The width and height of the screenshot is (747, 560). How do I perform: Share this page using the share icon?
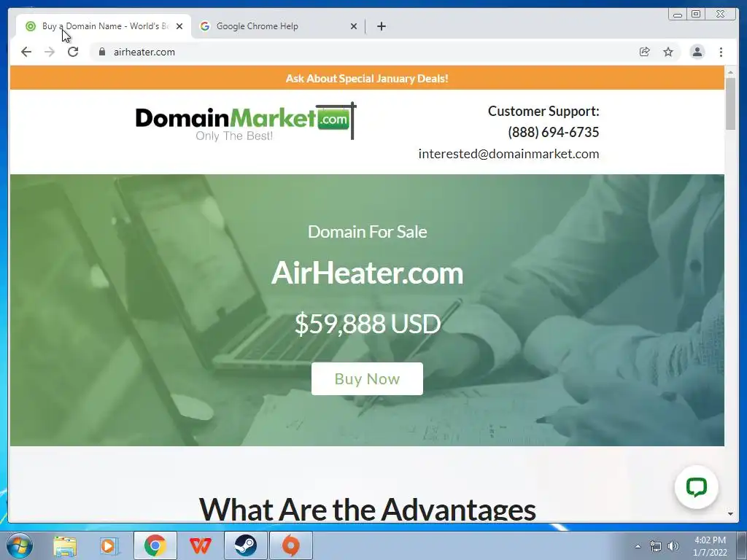645,52
